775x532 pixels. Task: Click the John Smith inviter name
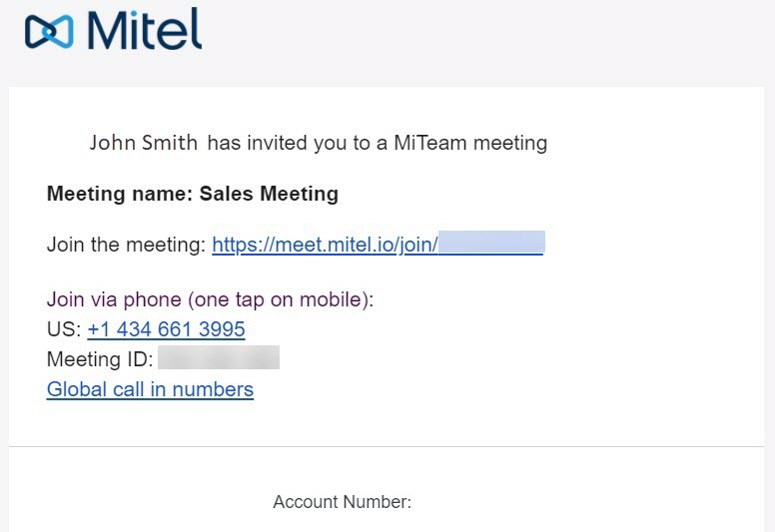[144, 143]
